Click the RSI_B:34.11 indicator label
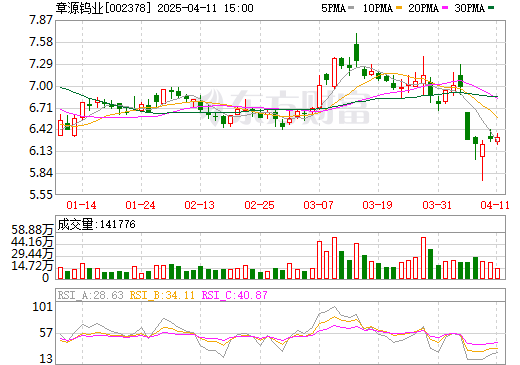 [162, 295]
